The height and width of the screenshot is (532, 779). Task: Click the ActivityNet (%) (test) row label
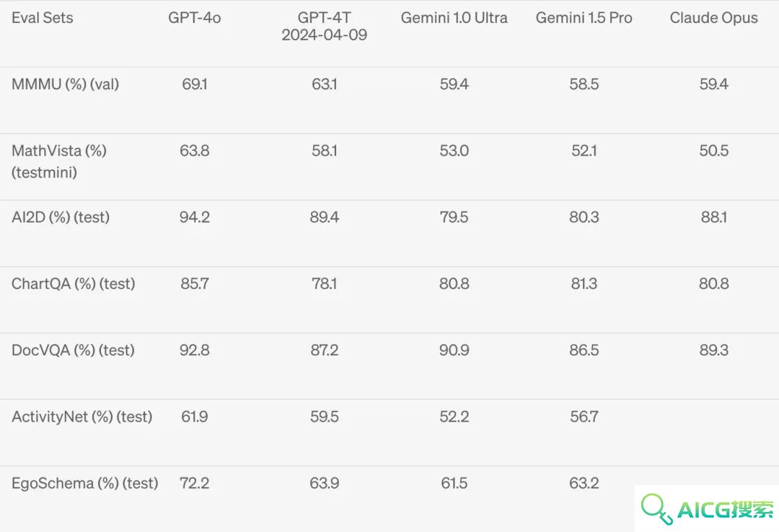click(82, 417)
